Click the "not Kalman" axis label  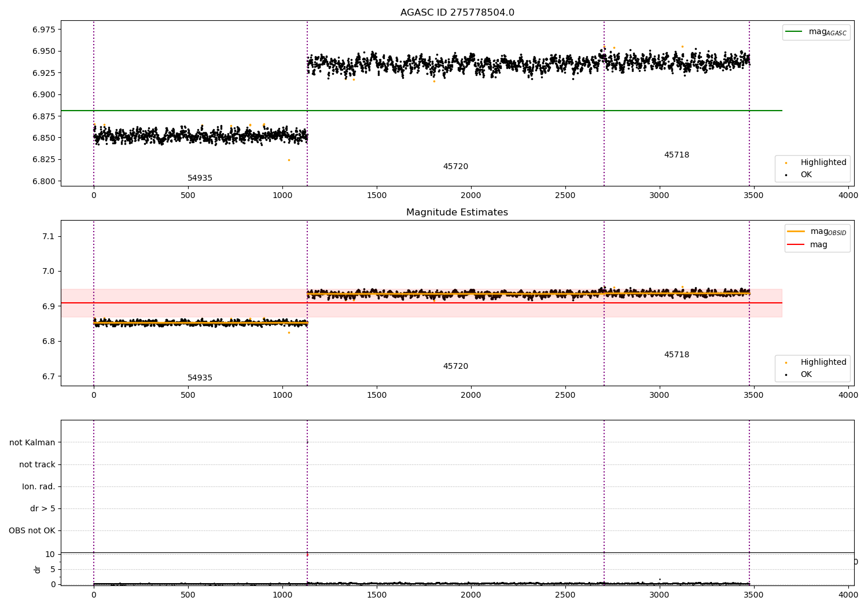click(x=32, y=443)
